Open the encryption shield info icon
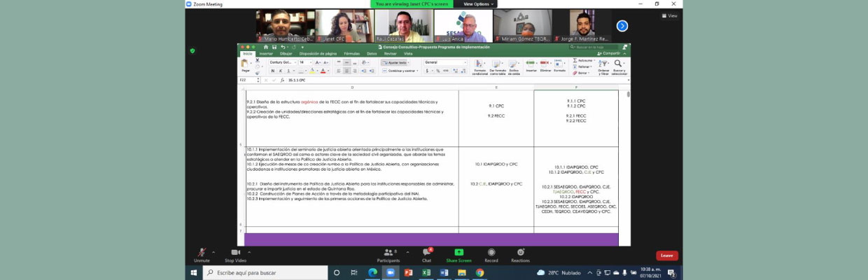The width and height of the screenshot is (868, 280). click(192, 50)
